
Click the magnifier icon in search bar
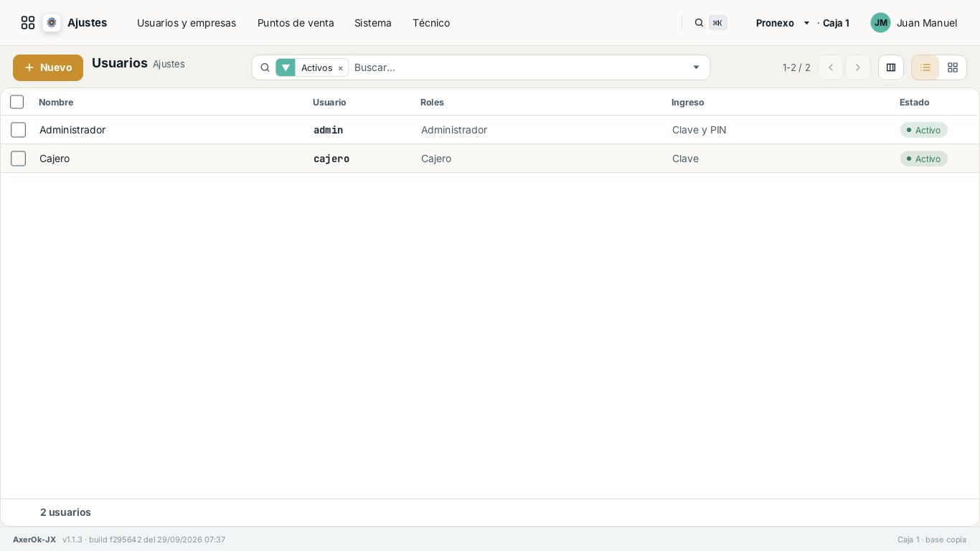pyautogui.click(x=265, y=67)
